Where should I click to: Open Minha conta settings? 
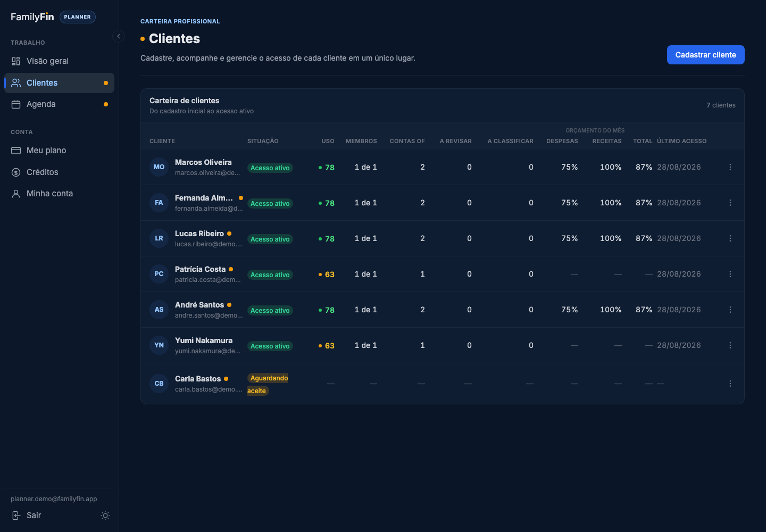(x=59, y=194)
